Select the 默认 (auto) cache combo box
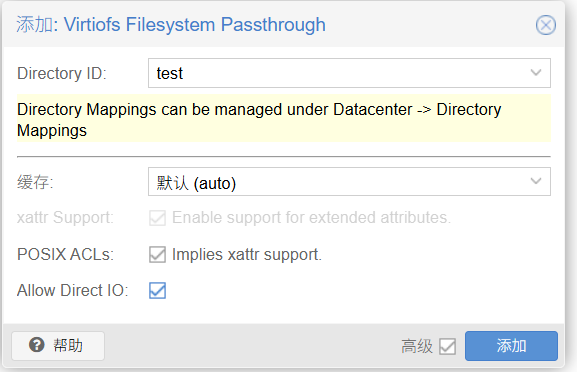This screenshot has width=577, height=372. click(x=349, y=181)
